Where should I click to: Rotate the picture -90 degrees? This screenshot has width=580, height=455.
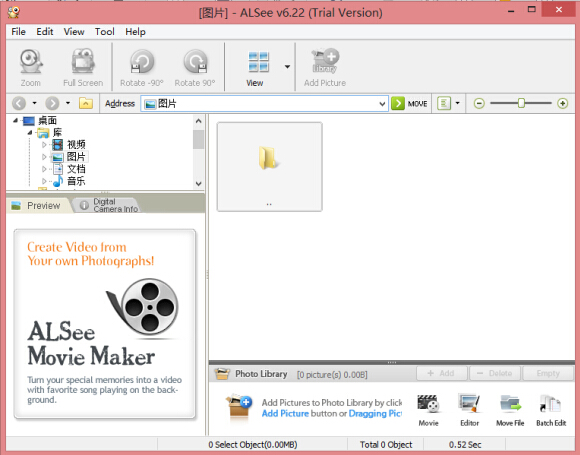coord(142,67)
